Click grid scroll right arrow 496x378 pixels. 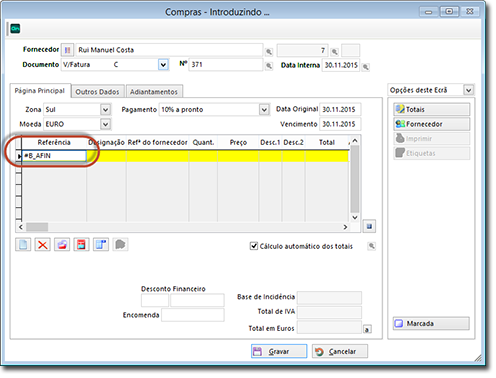[x=345, y=227]
